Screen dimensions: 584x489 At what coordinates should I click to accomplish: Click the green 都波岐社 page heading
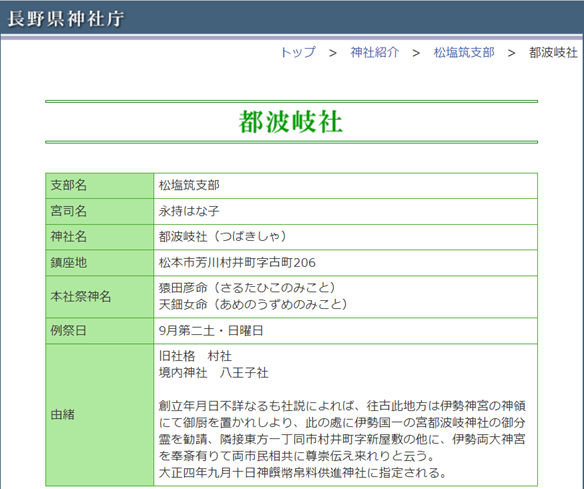(x=291, y=122)
